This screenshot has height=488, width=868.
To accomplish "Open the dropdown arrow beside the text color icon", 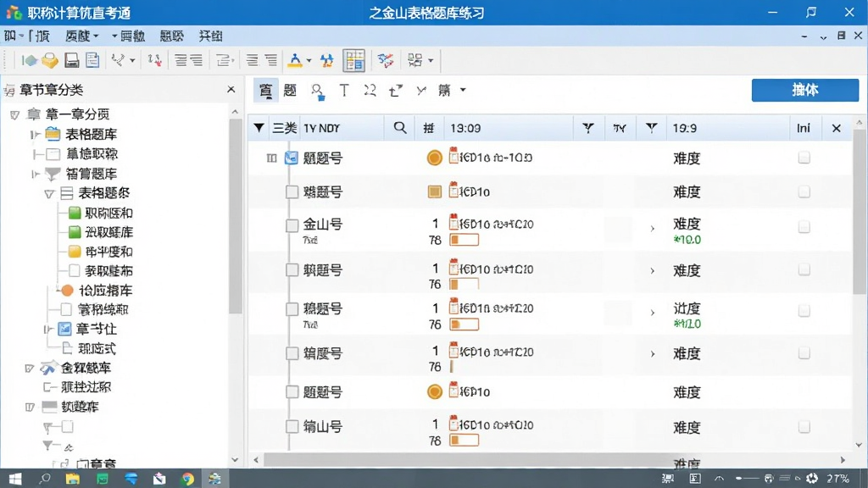I will 309,60.
